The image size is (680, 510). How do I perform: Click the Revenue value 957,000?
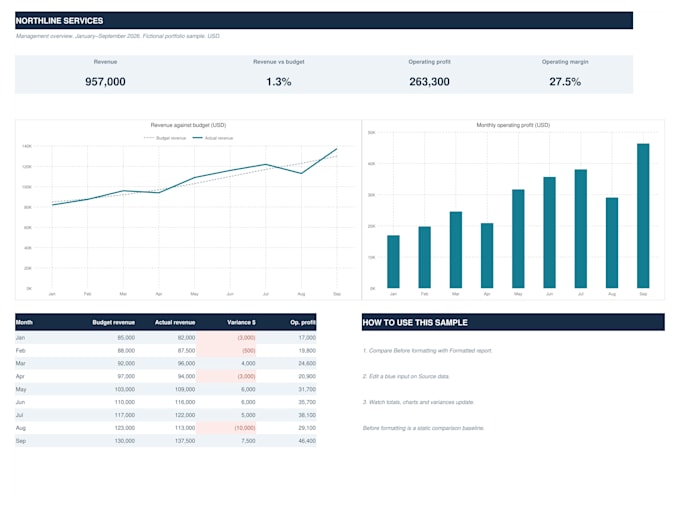[105, 82]
